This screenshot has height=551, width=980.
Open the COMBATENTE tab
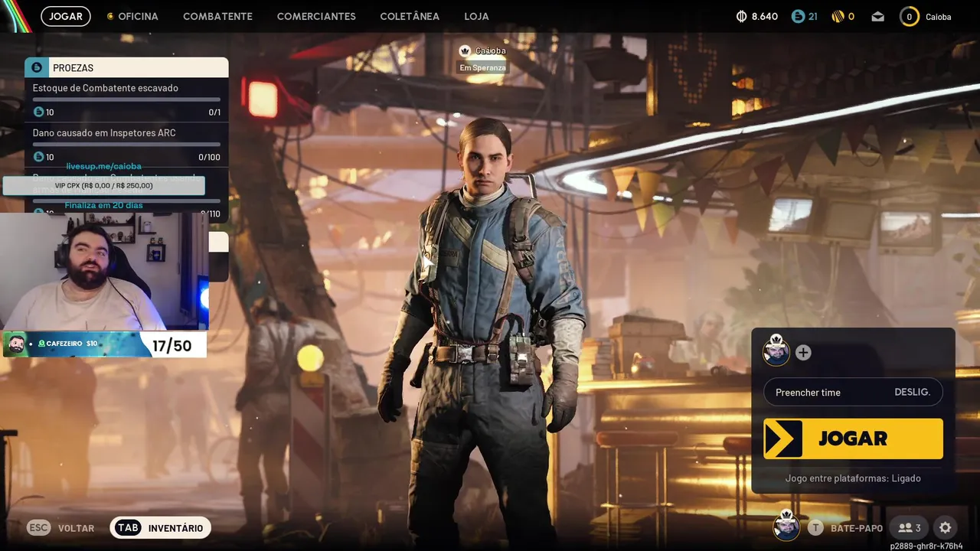point(217,16)
